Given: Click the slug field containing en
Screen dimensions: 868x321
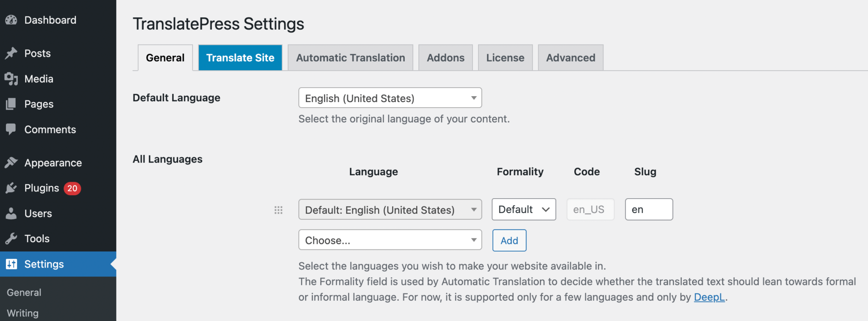Looking at the screenshot, I should click(x=649, y=210).
